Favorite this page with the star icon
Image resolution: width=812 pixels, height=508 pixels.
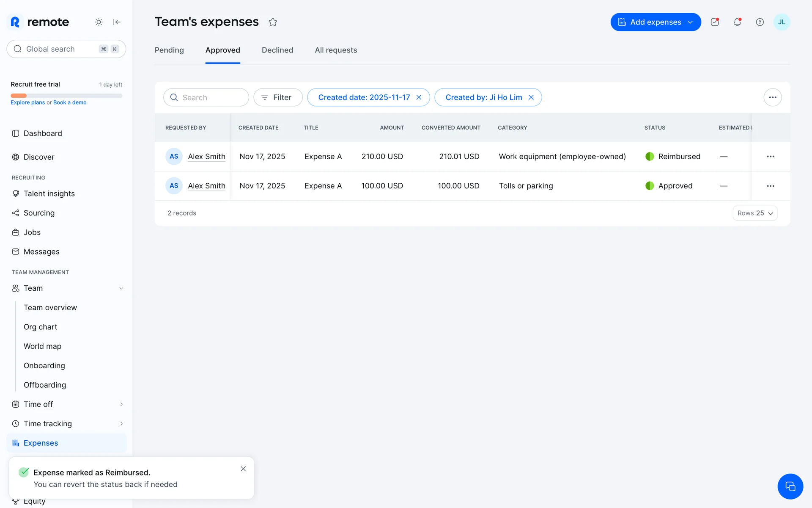click(x=273, y=22)
